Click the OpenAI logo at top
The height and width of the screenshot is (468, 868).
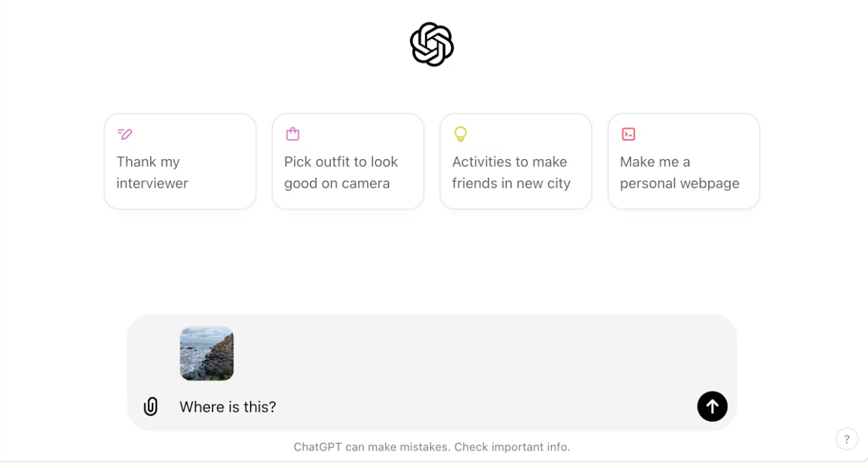pyautogui.click(x=432, y=45)
